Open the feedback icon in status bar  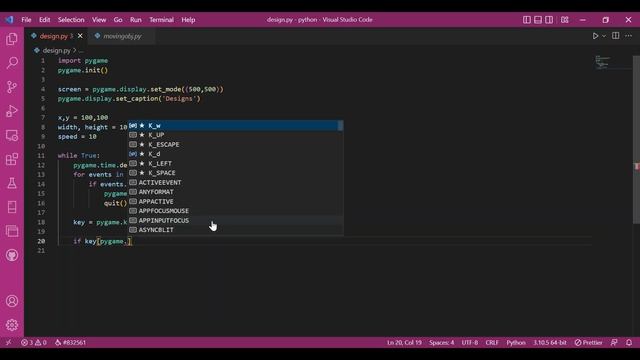click(x=614, y=342)
